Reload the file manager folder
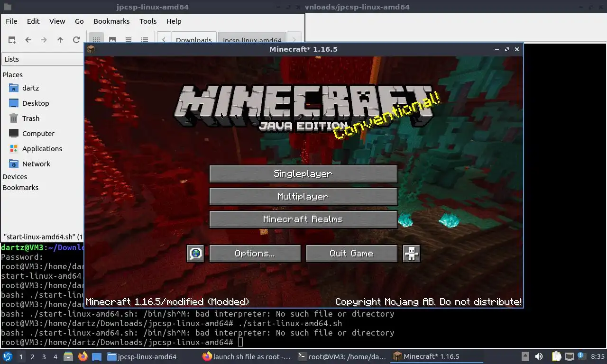 pyautogui.click(x=76, y=40)
